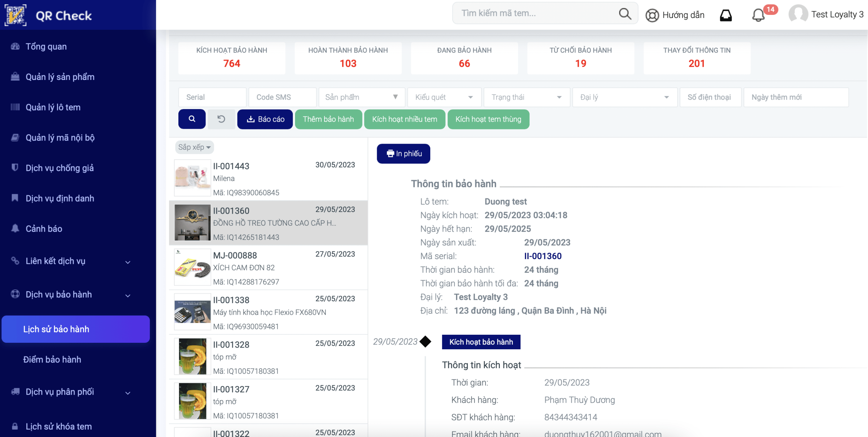This screenshot has height=437, width=868.
Task: Click the QR Check logo icon
Action: click(15, 15)
